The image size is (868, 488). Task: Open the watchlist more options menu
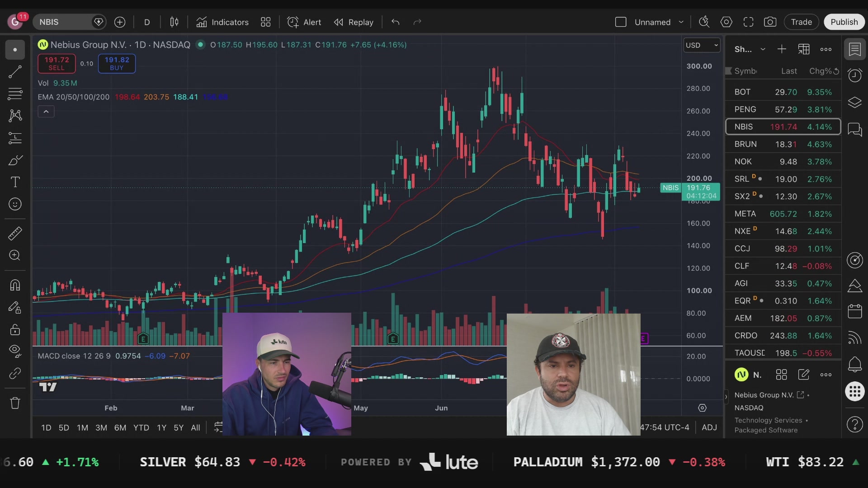(826, 49)
